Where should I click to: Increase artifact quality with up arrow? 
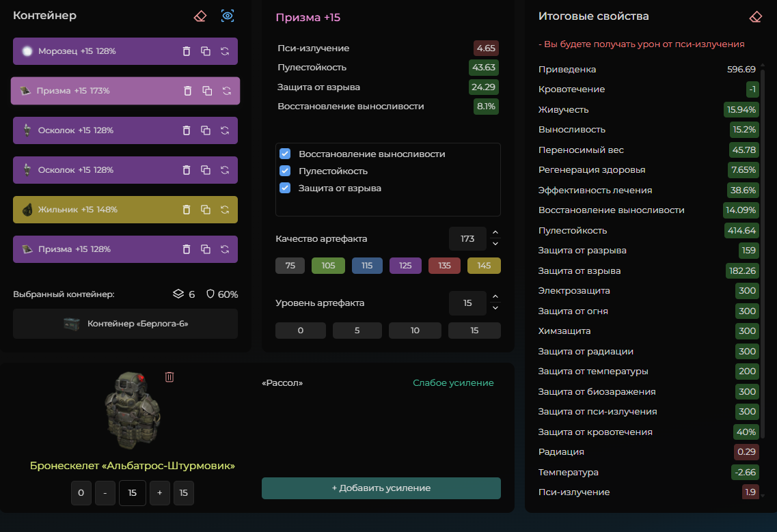(495, 233)
